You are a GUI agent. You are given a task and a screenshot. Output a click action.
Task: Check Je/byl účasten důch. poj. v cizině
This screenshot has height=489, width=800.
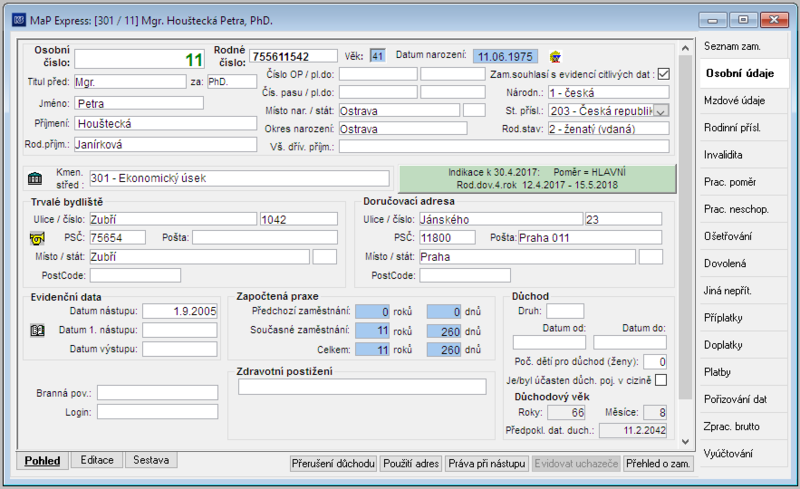pyautogui.click(x=661, y=380)
